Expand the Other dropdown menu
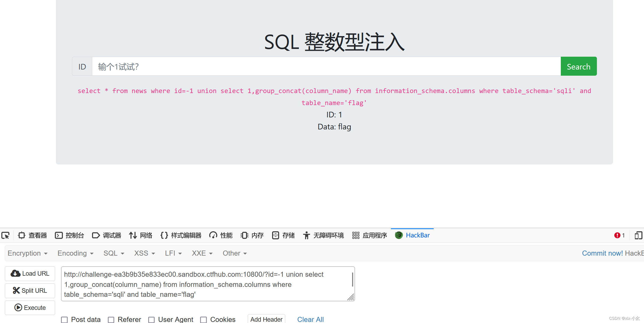Viewport: 644px width, 323px height. tap(235, 253)
